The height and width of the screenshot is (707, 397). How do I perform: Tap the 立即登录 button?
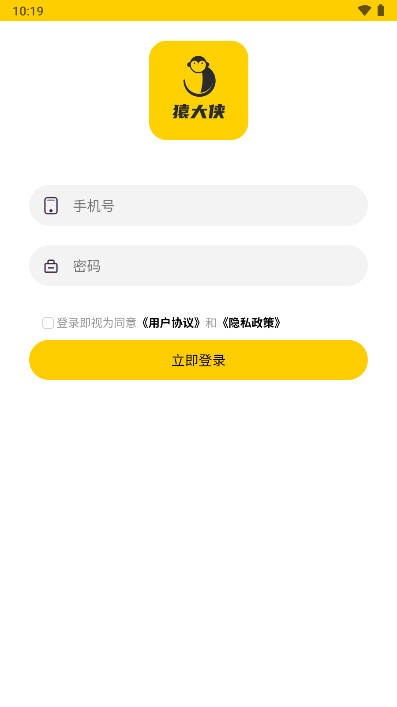click(x=198, y=360)
